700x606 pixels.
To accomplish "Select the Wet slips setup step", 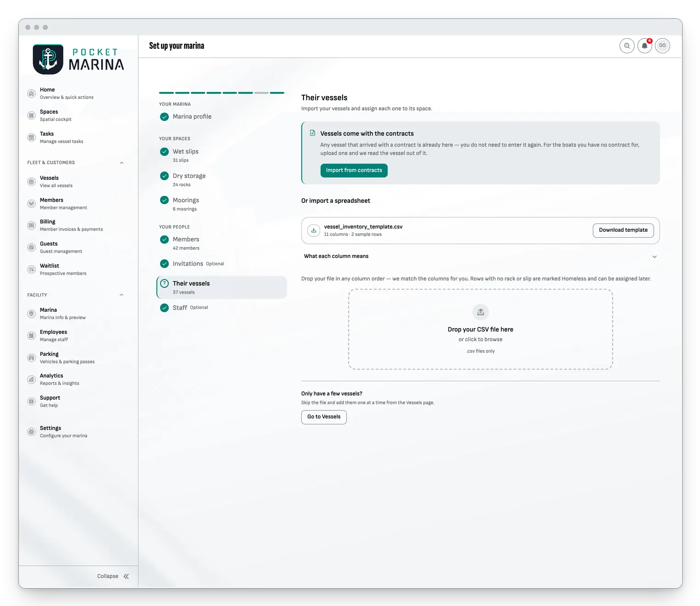I will point(222,155).
